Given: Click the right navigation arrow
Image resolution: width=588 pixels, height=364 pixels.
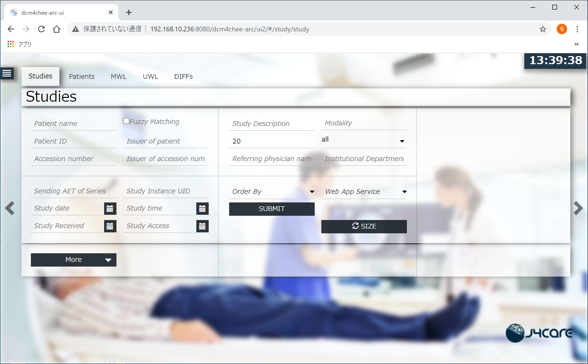Looking at the screenshot, I should click(578, 208).
